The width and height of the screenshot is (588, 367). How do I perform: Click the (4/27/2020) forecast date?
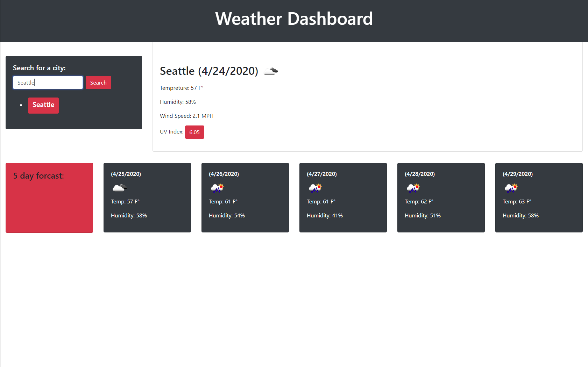[x=322, y=174]
